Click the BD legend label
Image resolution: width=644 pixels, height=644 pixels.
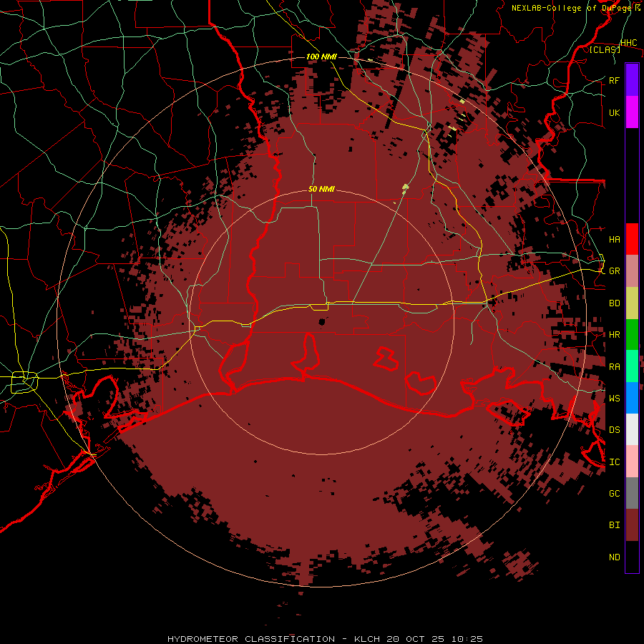point(614,303)
